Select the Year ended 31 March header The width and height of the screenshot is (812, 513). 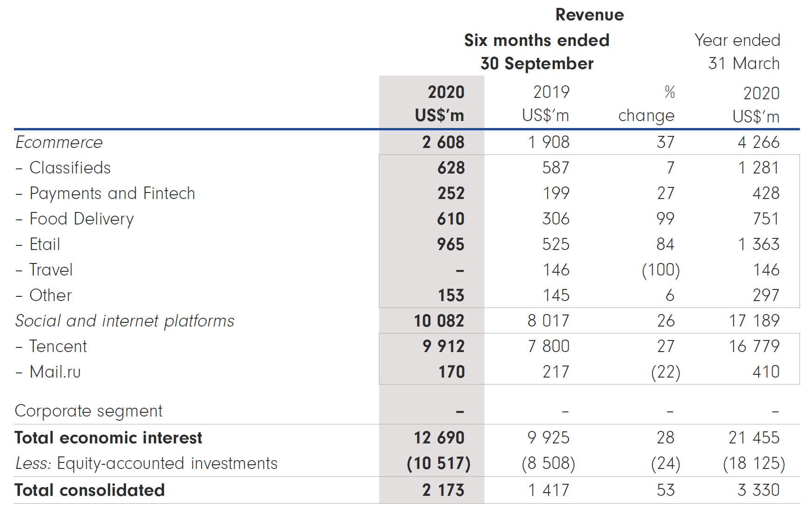point(737,51)
